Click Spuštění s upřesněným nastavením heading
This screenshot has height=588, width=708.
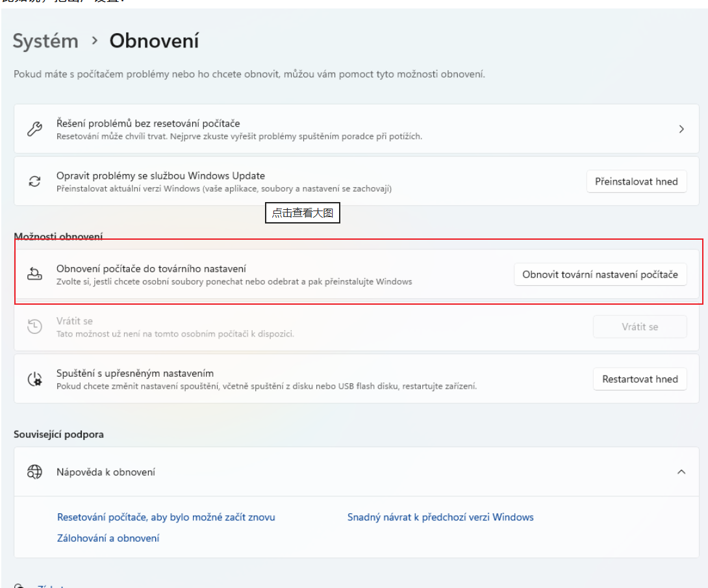pyautogui.click(x=135, y=374)
